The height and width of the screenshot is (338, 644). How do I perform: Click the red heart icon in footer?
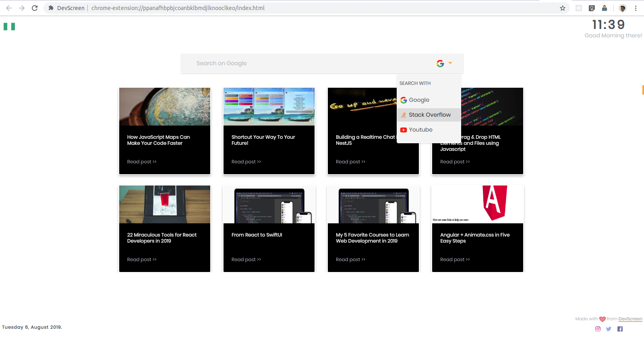coord(603,319)
